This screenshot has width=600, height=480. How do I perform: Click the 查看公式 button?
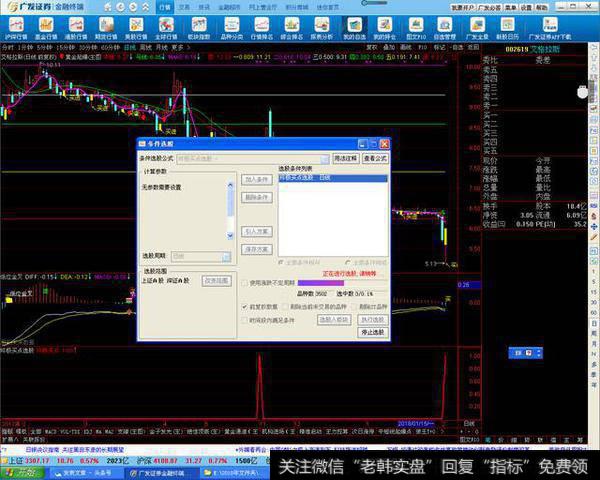click(375, 158)
